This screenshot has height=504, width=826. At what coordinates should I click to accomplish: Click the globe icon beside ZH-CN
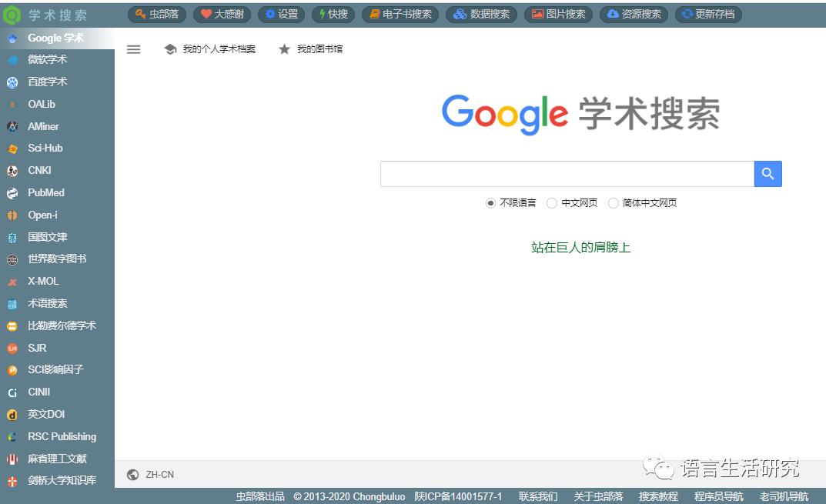(x=132, y=475)
